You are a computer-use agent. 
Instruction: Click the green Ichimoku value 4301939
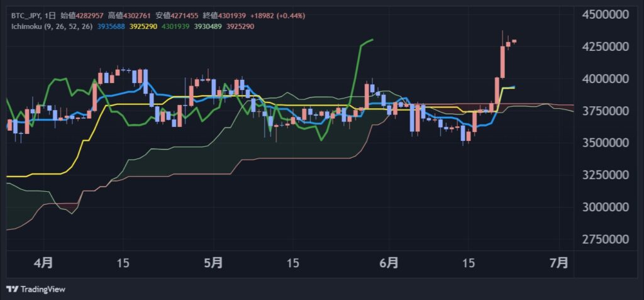(176, 26)
